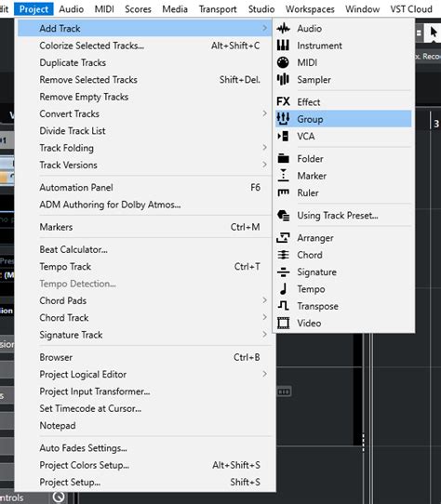Select the Object Selection arrow tool
This screenshot has height=504, width=441.
coord(434,33)
